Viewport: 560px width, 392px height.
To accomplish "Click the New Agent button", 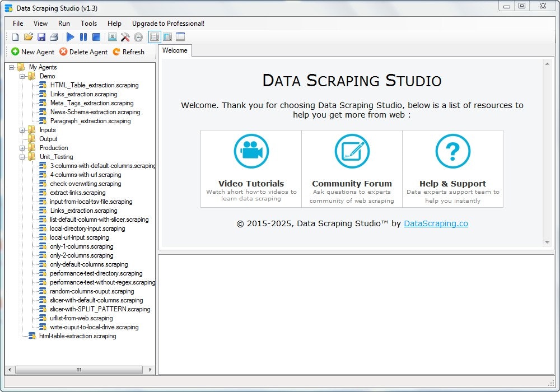I will (x=32, y=52).
